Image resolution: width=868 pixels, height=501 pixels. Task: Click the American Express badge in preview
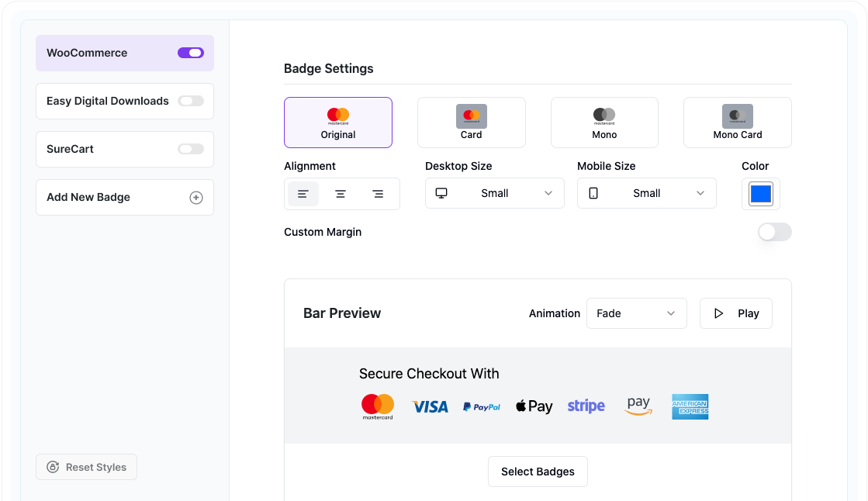(690, 406)
